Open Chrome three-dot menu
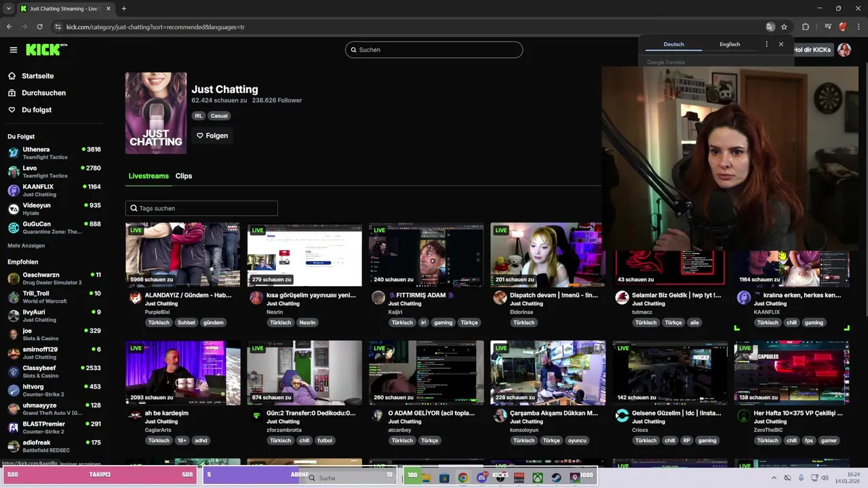The width and height of the screenshot is (868, 488). 857,27
